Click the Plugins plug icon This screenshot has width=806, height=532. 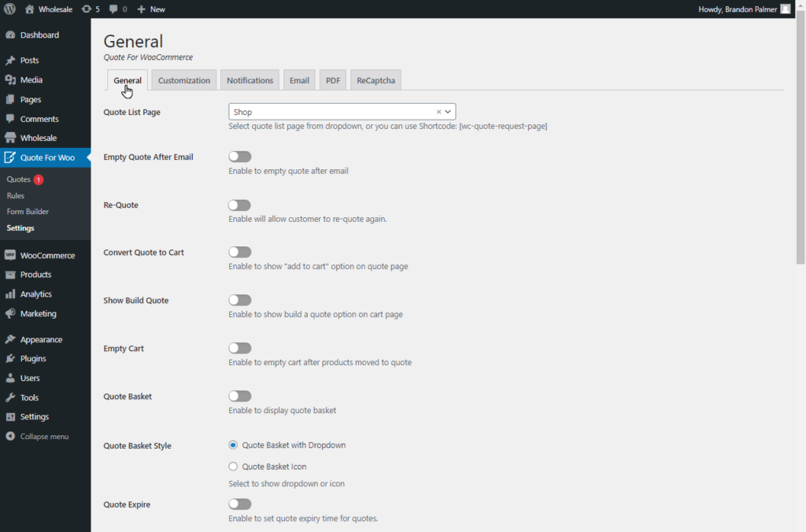coord(10,358)
